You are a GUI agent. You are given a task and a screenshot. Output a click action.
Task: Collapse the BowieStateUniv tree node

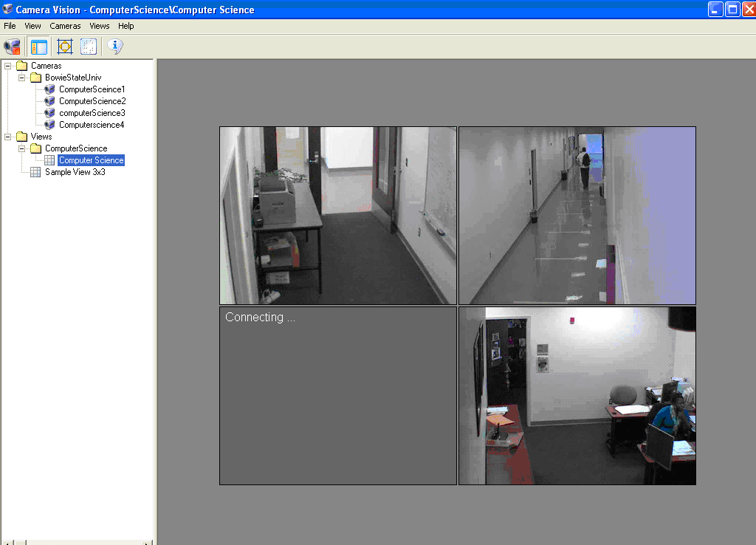[21, 78]
